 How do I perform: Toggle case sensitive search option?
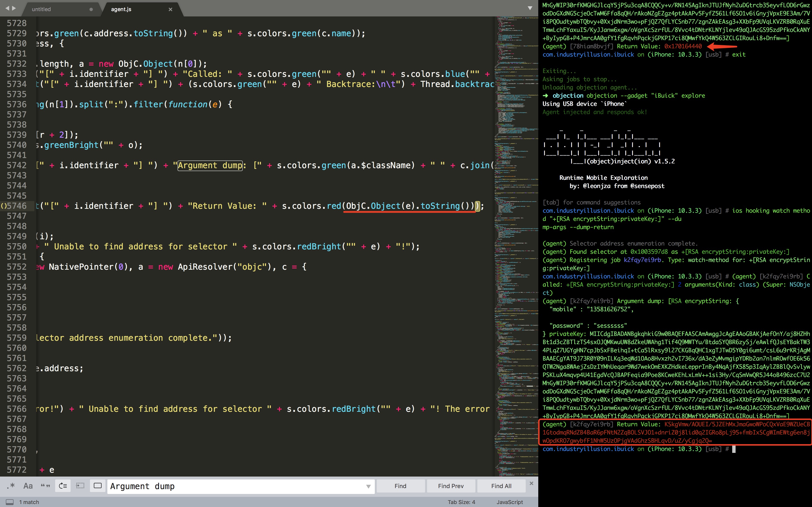28,486
